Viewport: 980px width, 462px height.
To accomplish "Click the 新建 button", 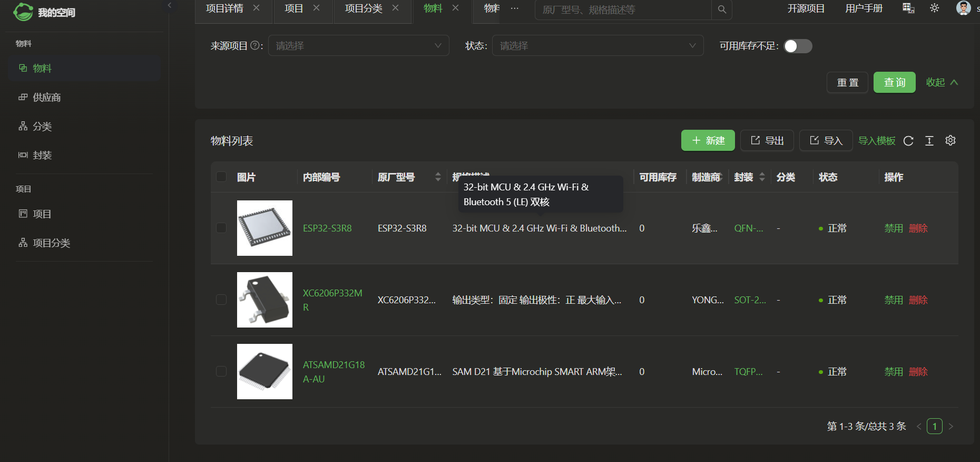I will (x=708, y=140).
